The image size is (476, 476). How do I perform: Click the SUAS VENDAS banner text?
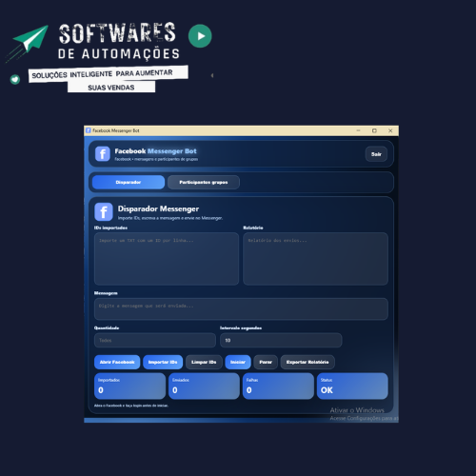coord(111,88)
